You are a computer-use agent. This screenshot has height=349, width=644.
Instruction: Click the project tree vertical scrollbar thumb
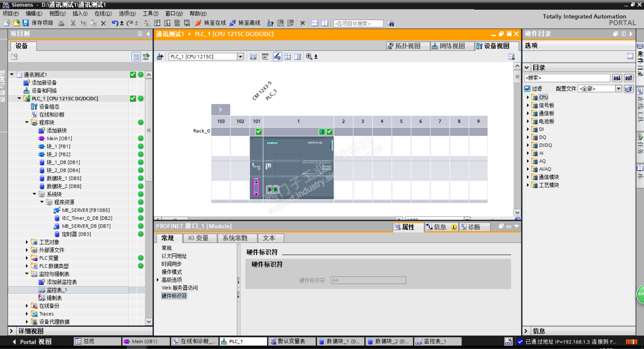pyautogui.click(x=149, y=130)
